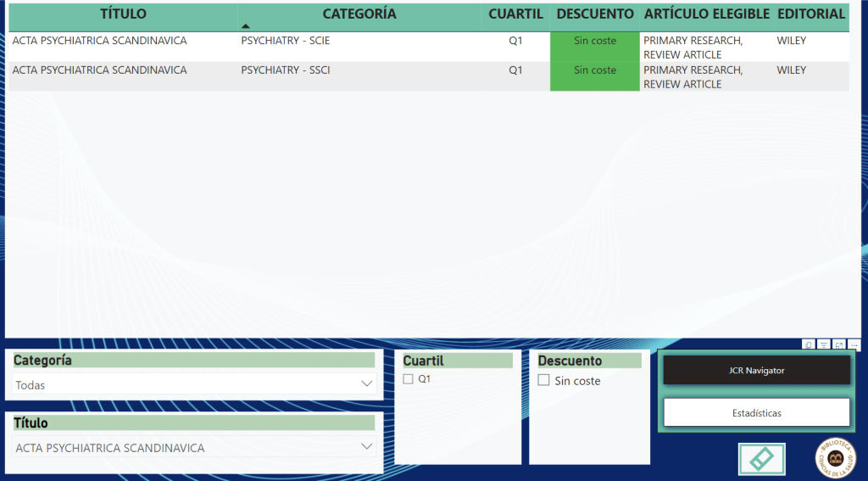The image size is (868, 481).
Task: Switch to the Estadísticas page
Action: (756, 413)
